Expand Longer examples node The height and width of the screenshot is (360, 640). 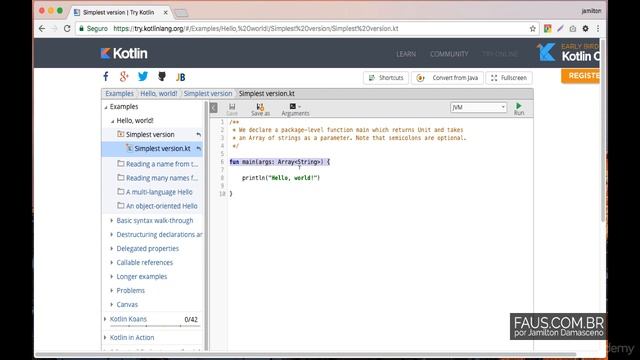point(111,277)
